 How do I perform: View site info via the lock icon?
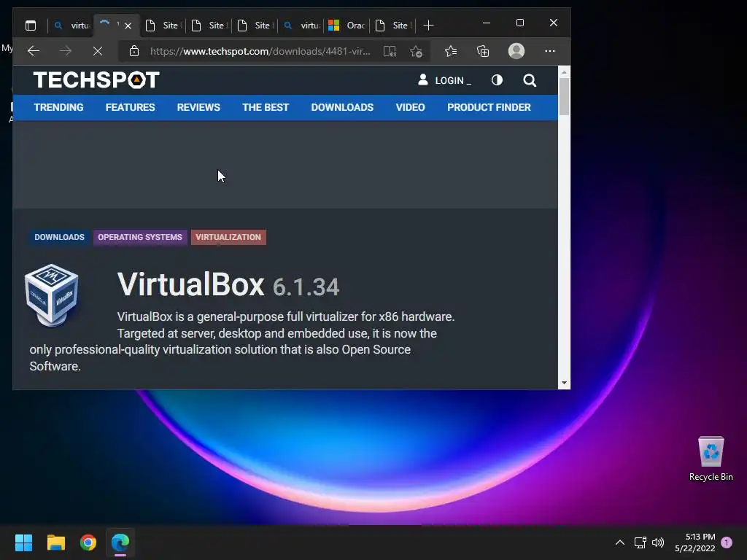tap(134, 51)
